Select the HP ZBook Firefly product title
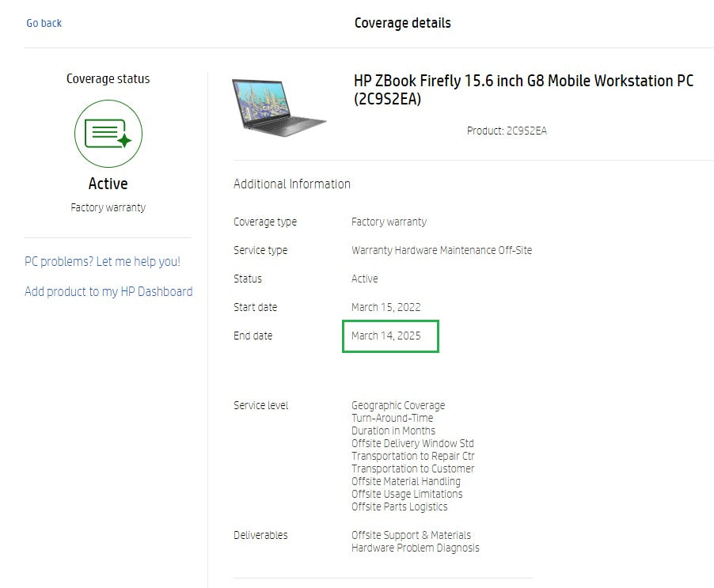714x588 pixels. [523, 89]
